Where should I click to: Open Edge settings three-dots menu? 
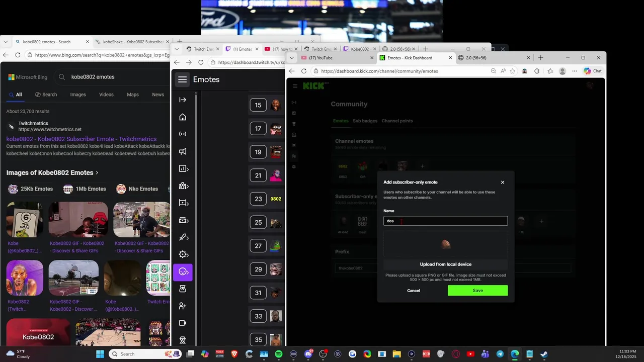[575, 71]
